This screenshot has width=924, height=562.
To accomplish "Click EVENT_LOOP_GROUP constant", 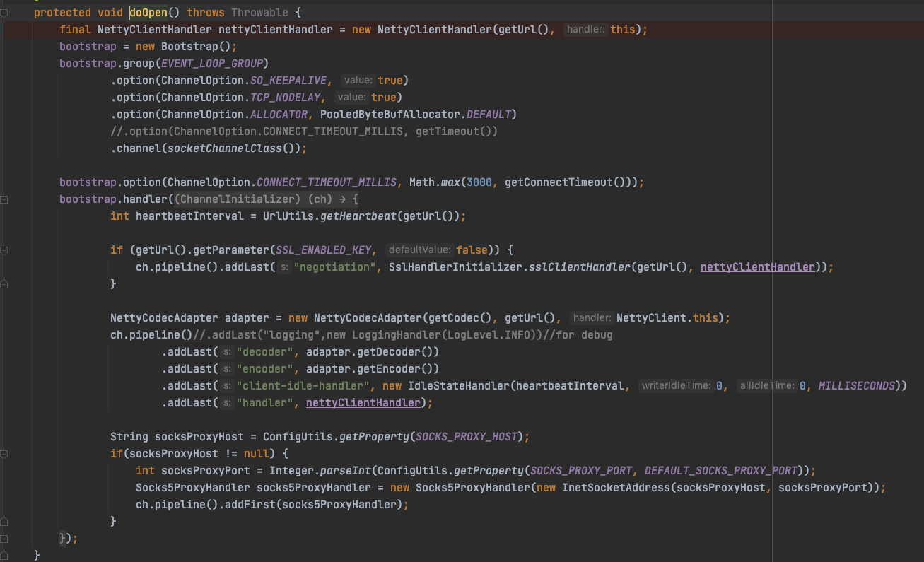I will pos(213,64).
